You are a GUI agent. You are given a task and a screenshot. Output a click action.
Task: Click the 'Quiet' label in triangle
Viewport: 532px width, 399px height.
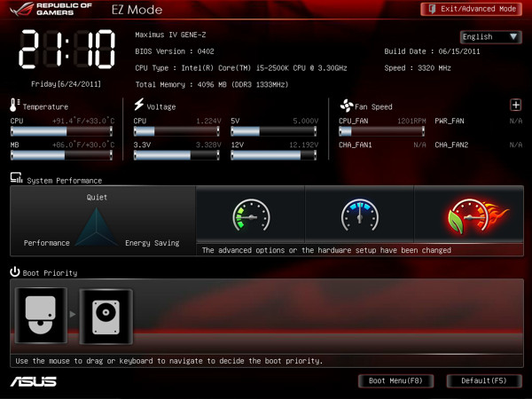click(97, 197)
